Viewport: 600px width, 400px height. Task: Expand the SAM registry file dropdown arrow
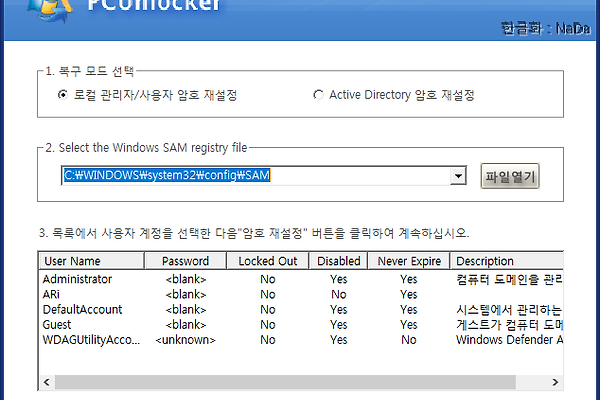(x=458, y=176)
